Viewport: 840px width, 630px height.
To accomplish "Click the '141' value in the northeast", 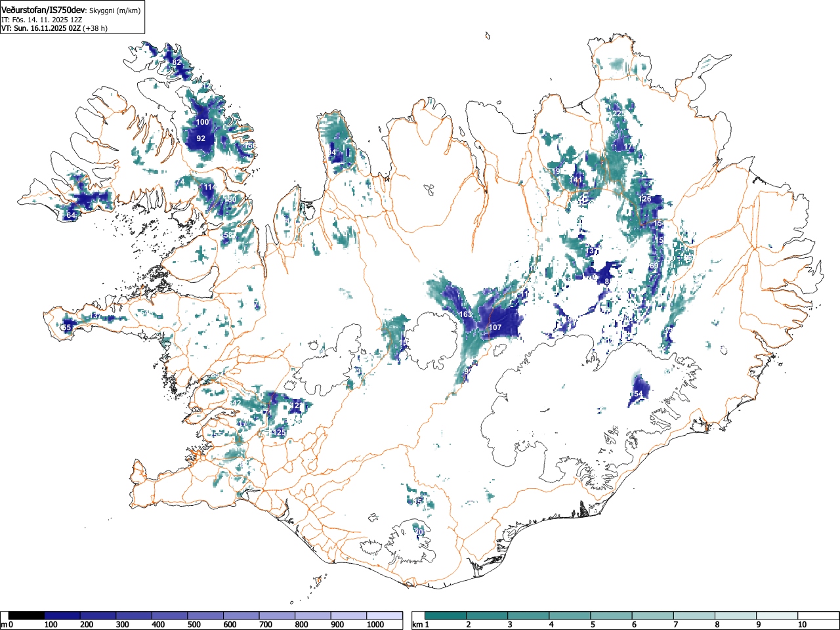I will click(x=576, y=180).
